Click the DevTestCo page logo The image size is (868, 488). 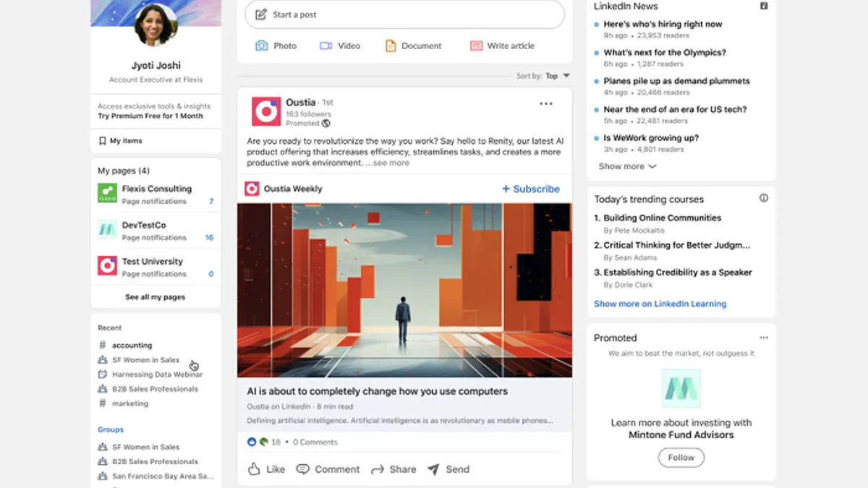tap(107, 229)
